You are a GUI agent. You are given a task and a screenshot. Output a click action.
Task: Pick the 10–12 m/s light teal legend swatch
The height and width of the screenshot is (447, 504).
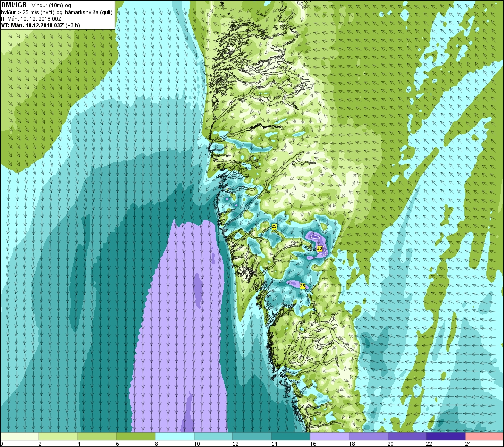213,436
